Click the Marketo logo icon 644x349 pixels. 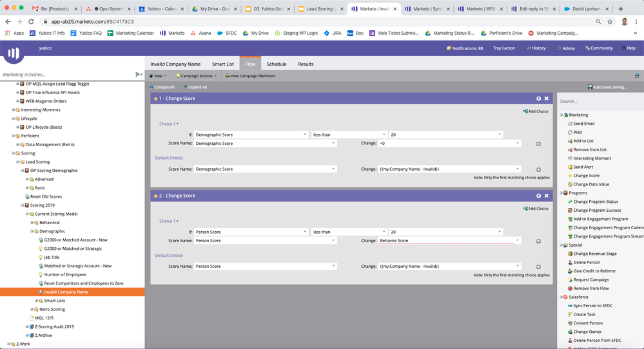tap(14, 53)
